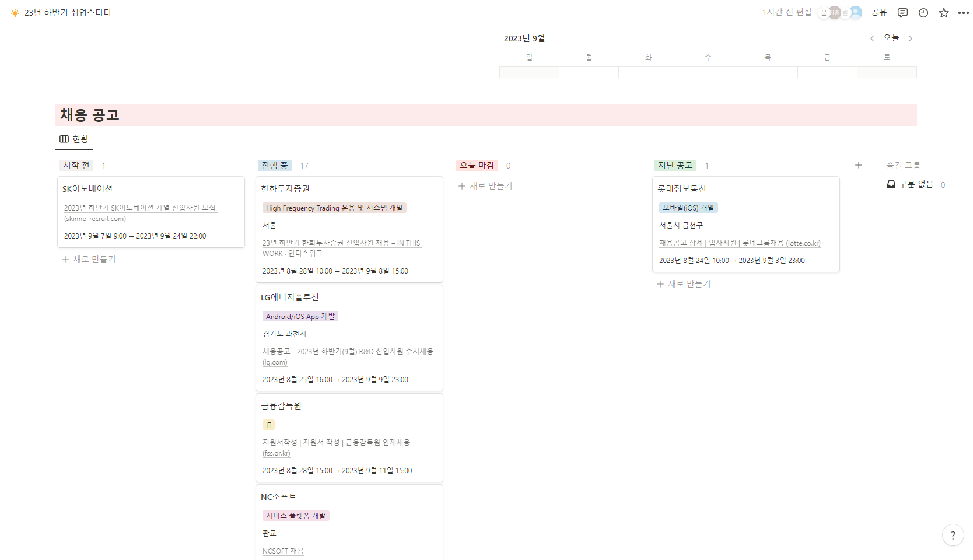The width and height of the screenshot is (973, 560).
Task: Click the 경기도 과천시 location text
Action: (284, 334)
